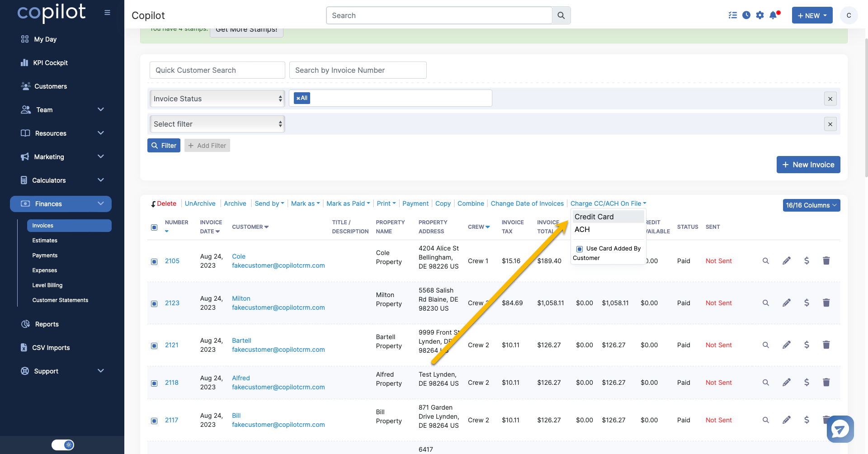This screenshot has height=454, width=868.
Task: Open the Mark as dropdown
Action: point(305,203)
